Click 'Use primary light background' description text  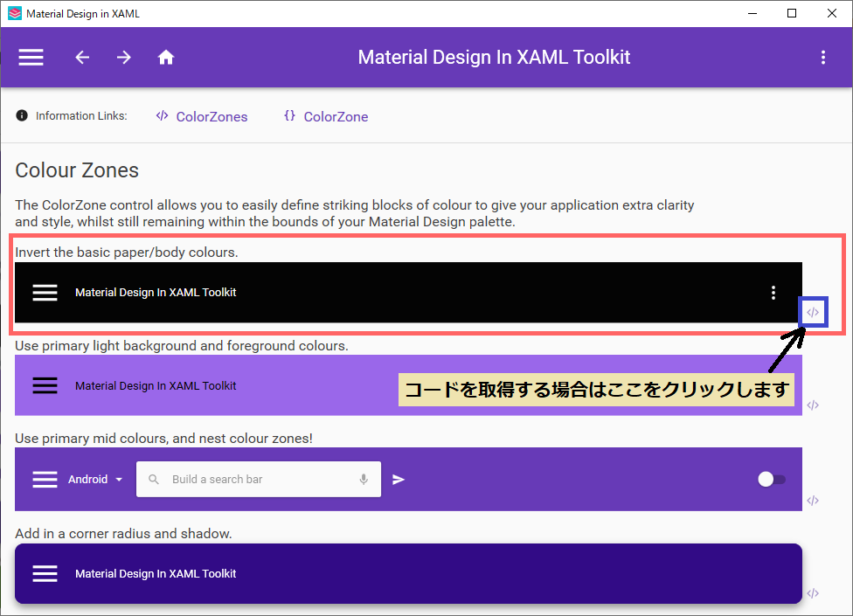[182, 346]
